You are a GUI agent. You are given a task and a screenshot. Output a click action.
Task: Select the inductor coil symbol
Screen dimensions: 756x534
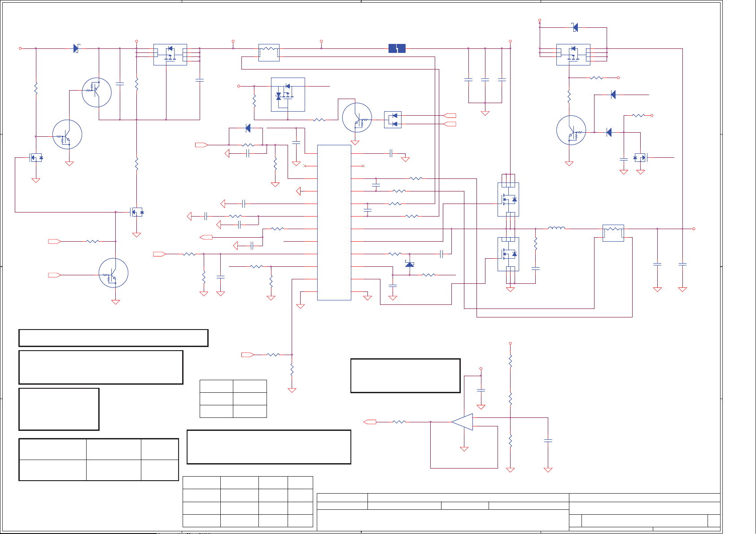pyautogui.click(x=556, y=229)
